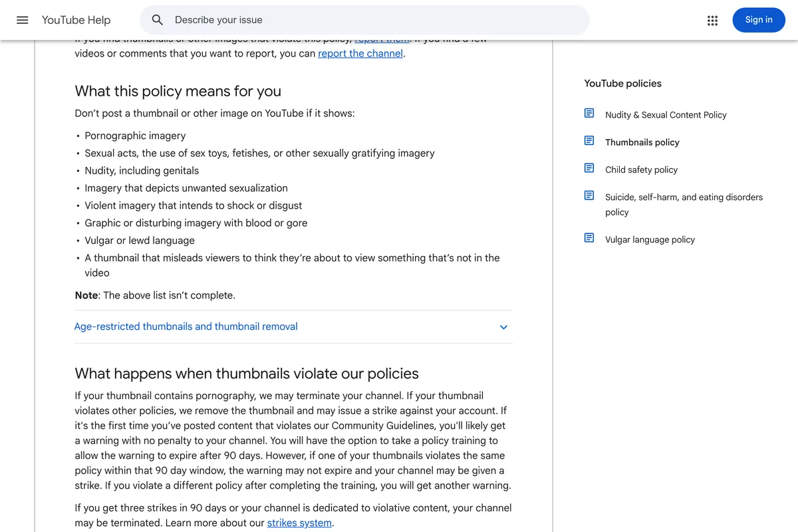The height and width of the screenshot is (532, 798).
Task: Follow the report the channel link
Action: point(360,53)
